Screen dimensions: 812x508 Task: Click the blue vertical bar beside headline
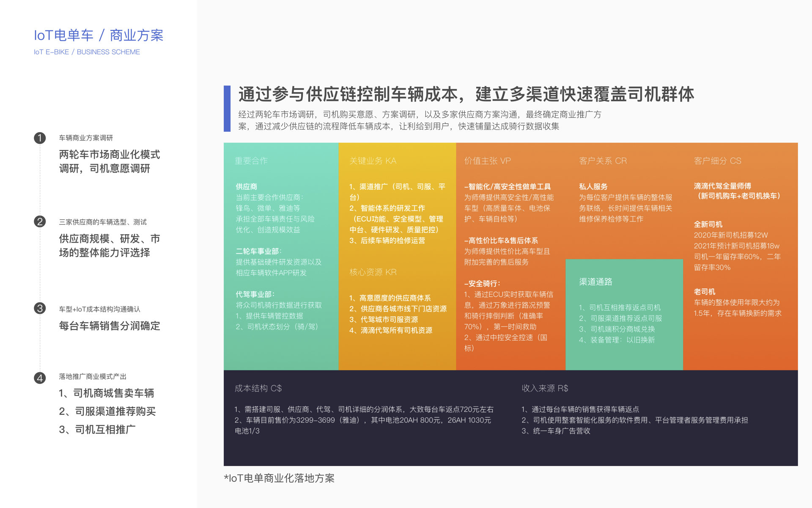227,108
